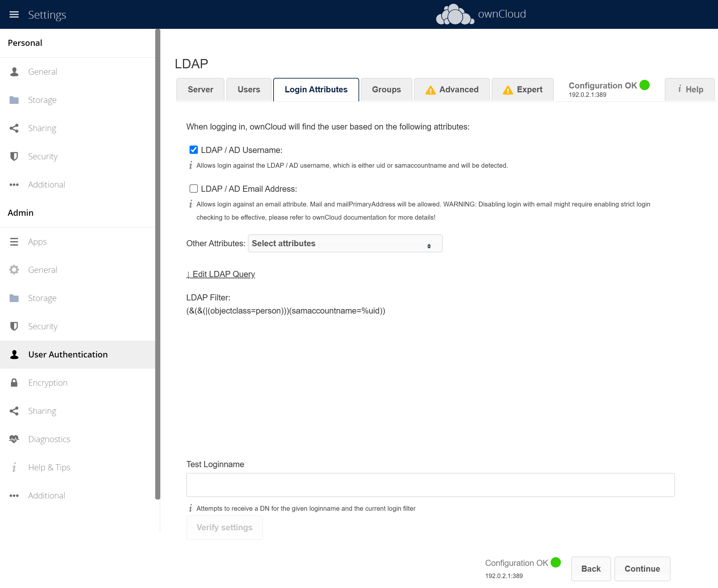Click the Admin General gear icon
Screen dimensions: 718x588
[x=14, y=270]
